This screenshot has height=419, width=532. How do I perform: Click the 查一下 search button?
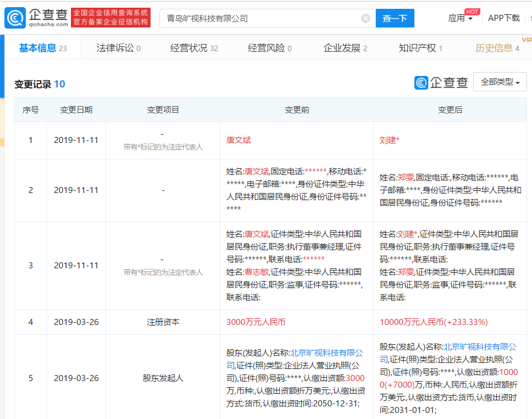click(x=395, y=18)
